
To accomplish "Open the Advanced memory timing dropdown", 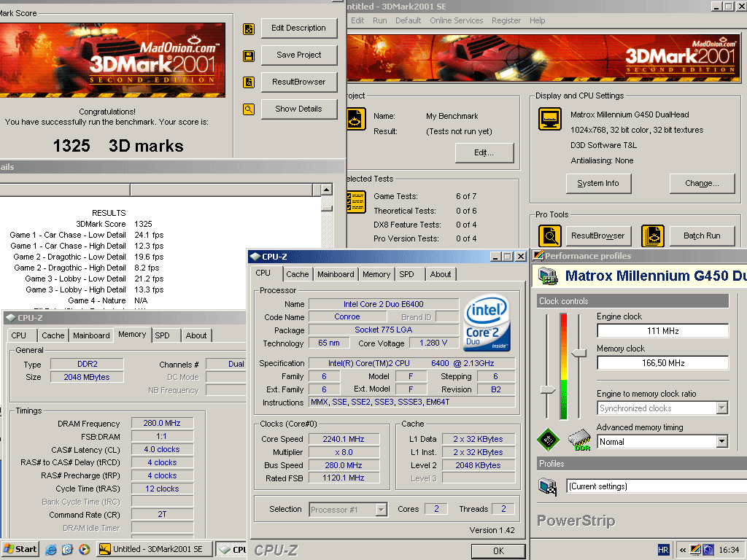I will [722, 441].
